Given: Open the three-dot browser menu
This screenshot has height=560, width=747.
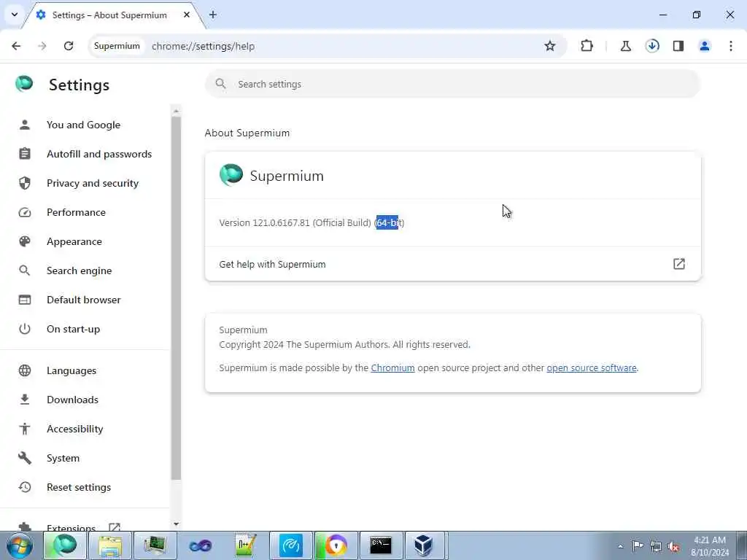Looking at the screenshot, I should [x=731, y=46].
